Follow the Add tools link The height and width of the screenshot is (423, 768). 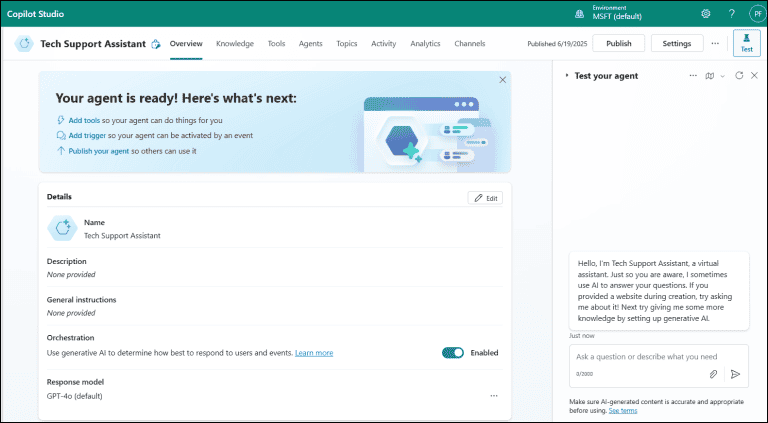pos(86,120)
